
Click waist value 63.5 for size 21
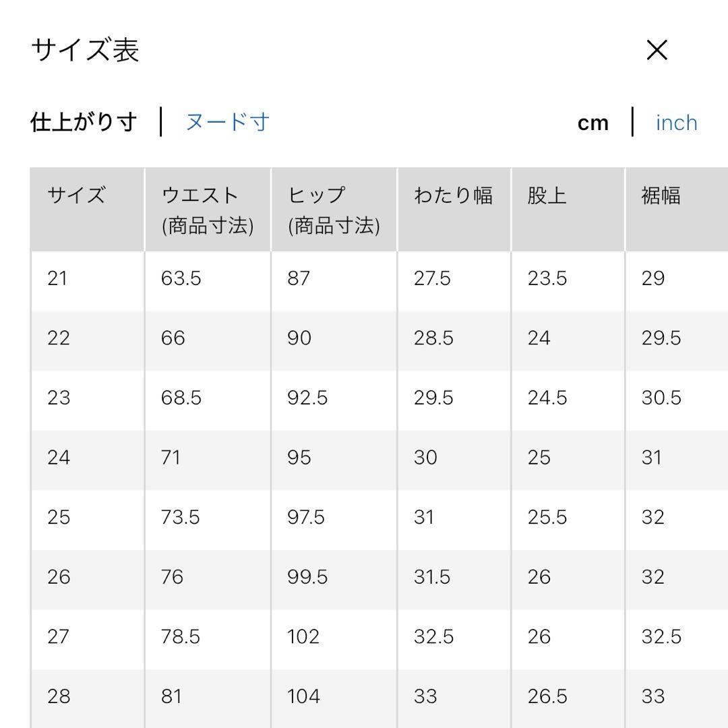click(181, 278)
